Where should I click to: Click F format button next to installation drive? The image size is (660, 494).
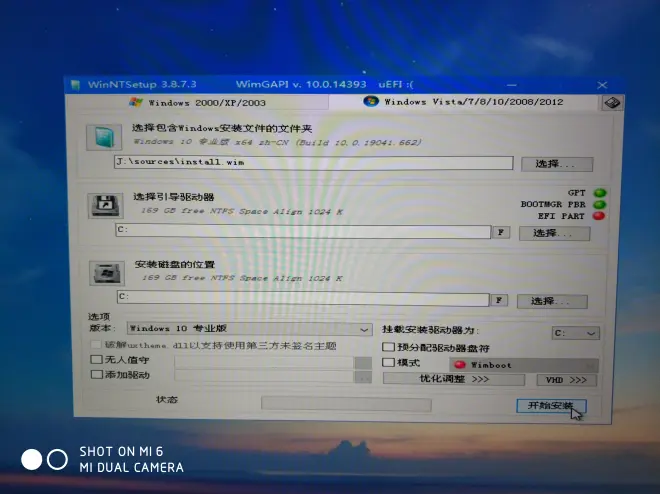pos(499,300)
